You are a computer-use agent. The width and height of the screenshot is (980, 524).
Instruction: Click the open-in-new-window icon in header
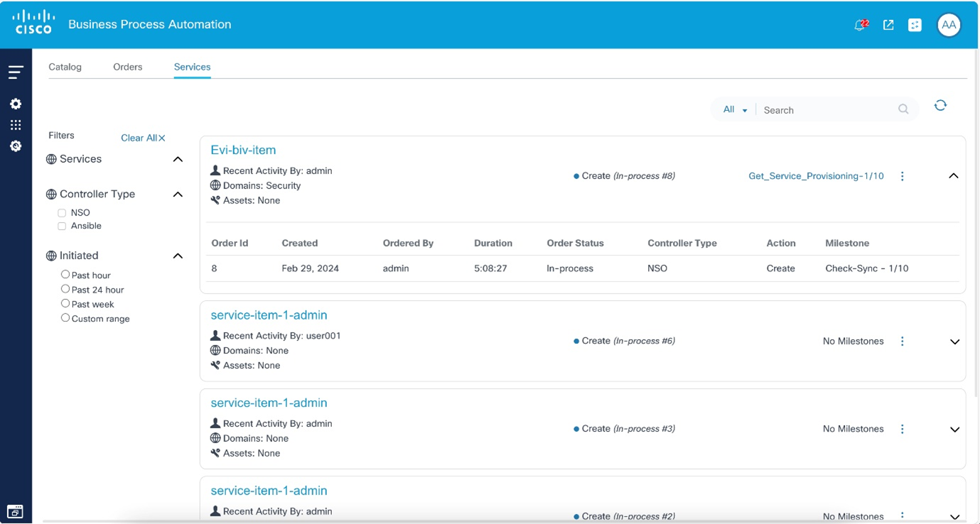(x=888, y=25)
